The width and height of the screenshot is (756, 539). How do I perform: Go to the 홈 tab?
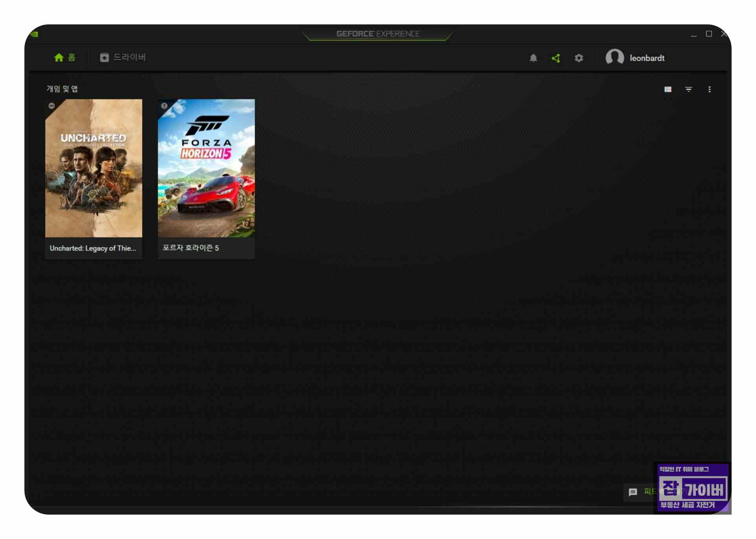coord(65,57)
